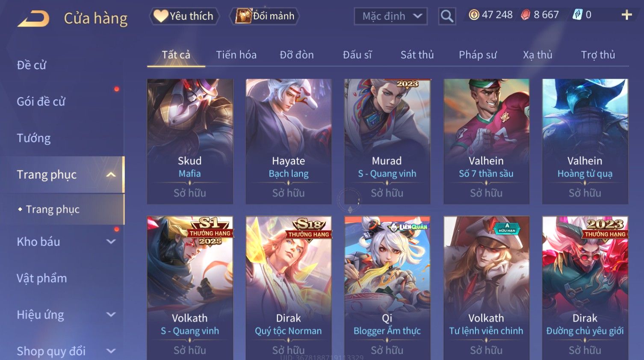Open Đổi mảnh fragment exchange

265,16
